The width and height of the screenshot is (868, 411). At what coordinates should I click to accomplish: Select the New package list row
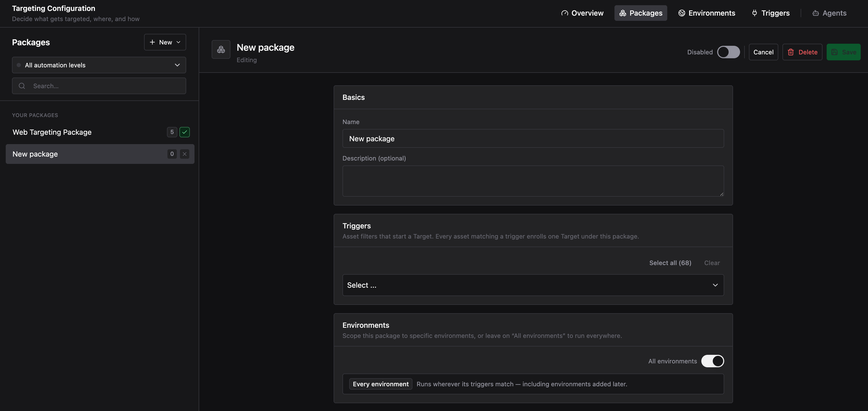[x=100, y=154]
